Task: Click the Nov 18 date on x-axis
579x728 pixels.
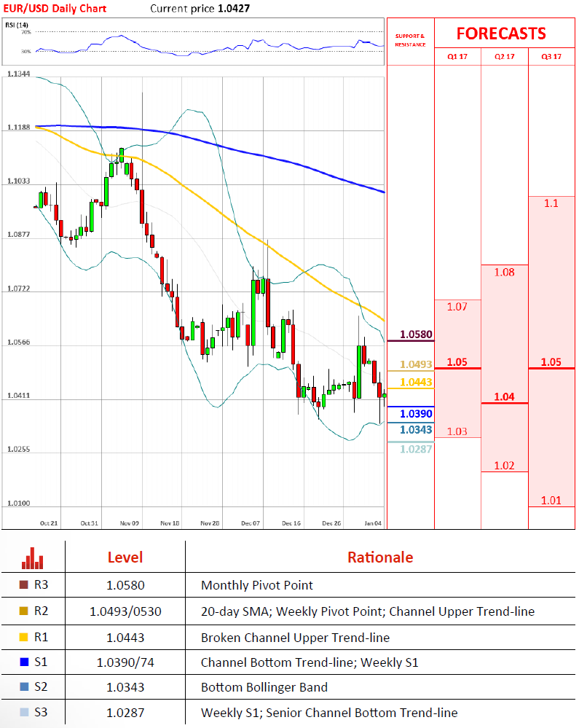Action: (170, 523)
